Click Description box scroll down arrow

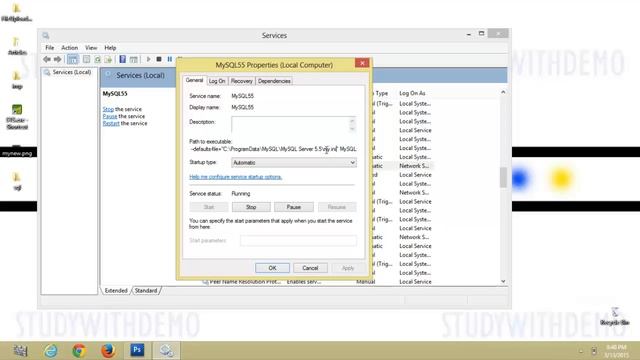352,129
